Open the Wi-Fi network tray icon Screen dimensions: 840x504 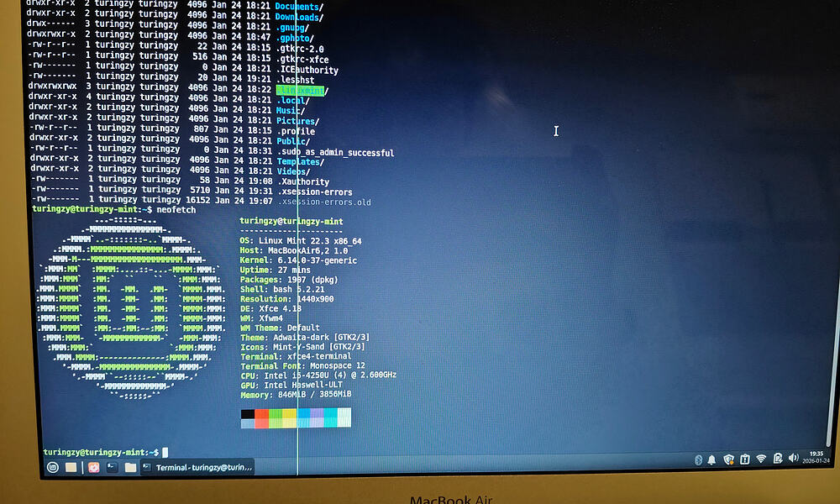[761, 459]
